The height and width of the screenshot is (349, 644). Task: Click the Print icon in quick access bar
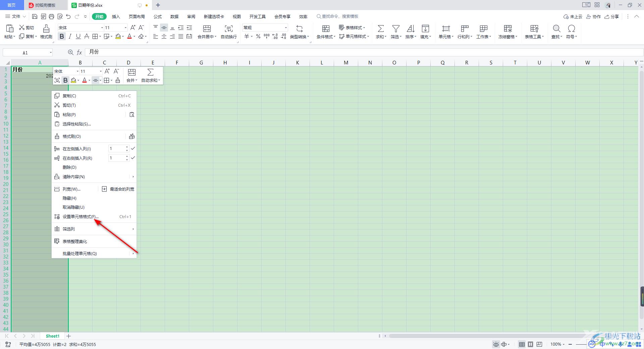[51, 16]
